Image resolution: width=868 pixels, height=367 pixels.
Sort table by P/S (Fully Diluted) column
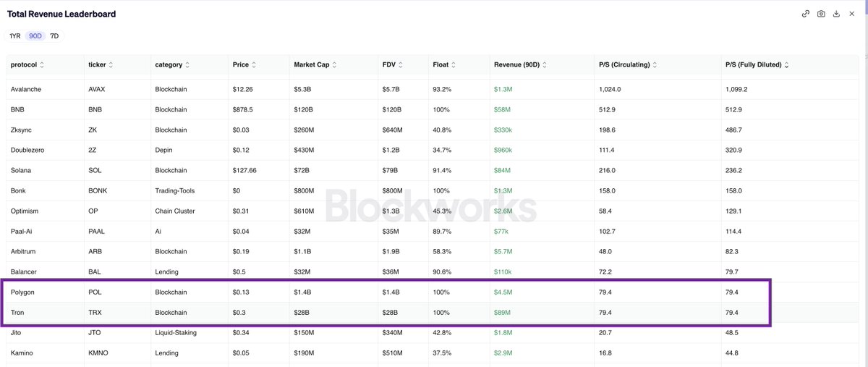757,64
